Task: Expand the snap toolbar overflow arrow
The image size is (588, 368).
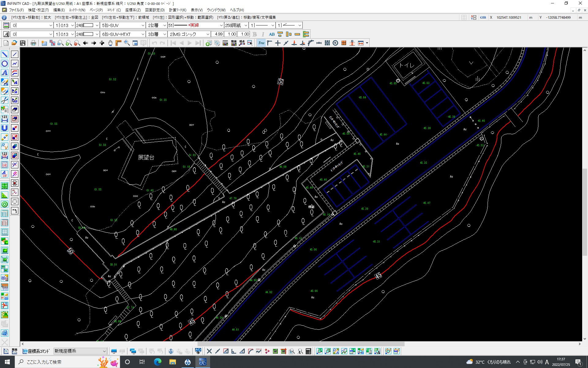Action: (x=367, y=43)
